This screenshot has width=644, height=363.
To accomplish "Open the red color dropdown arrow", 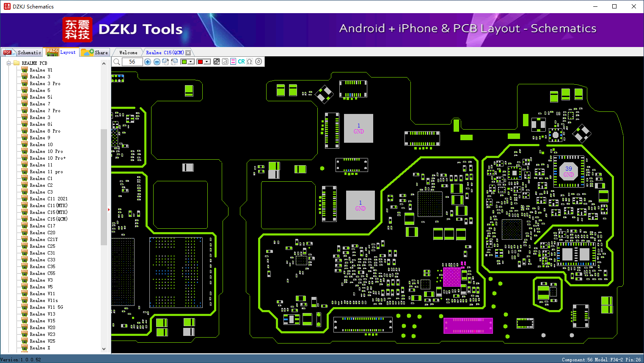I will pyautogui.click(x=207, y=62).
